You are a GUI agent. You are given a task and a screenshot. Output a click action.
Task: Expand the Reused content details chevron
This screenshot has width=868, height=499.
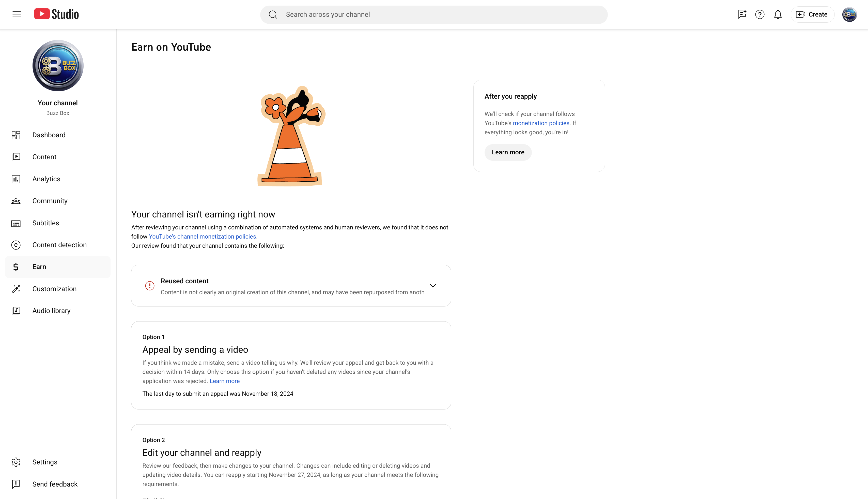click(433, 285)
